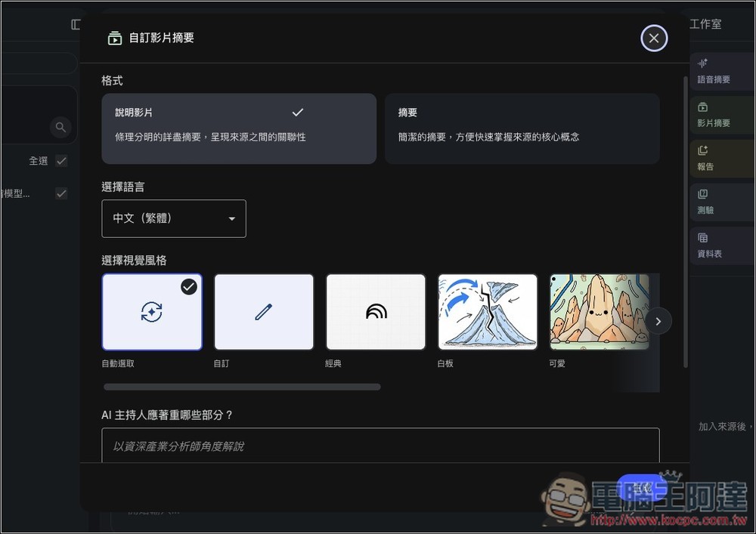Show more visual styles with right chevron
The image size is (756, 534).
click(x=658, y=321)
